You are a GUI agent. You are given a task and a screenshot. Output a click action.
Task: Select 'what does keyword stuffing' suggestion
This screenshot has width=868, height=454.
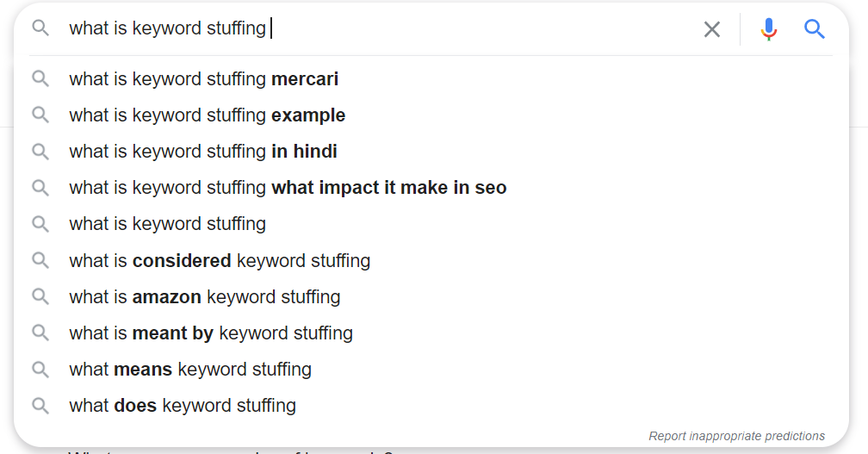coord(431,405)
